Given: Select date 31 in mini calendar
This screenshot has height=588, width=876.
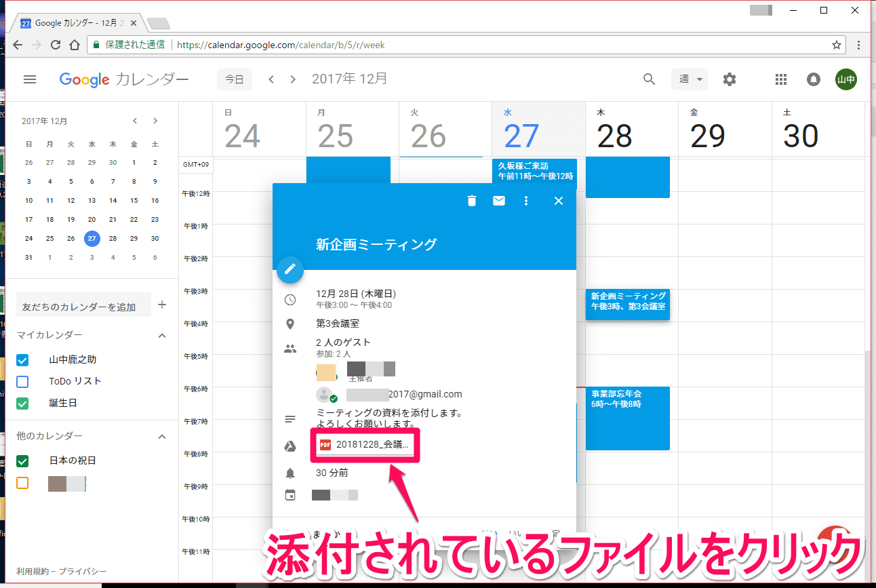Looking at the screenshot, I should pos(28,258).
